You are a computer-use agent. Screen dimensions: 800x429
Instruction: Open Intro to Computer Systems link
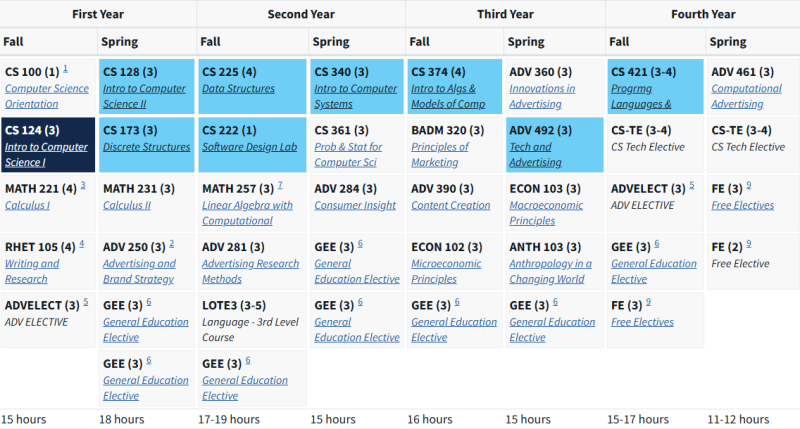pos(356,96)
